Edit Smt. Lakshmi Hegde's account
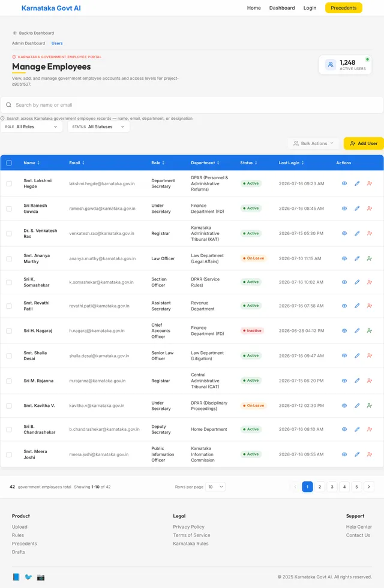Screen dimensions: 384x588 [x=357, y=183]
